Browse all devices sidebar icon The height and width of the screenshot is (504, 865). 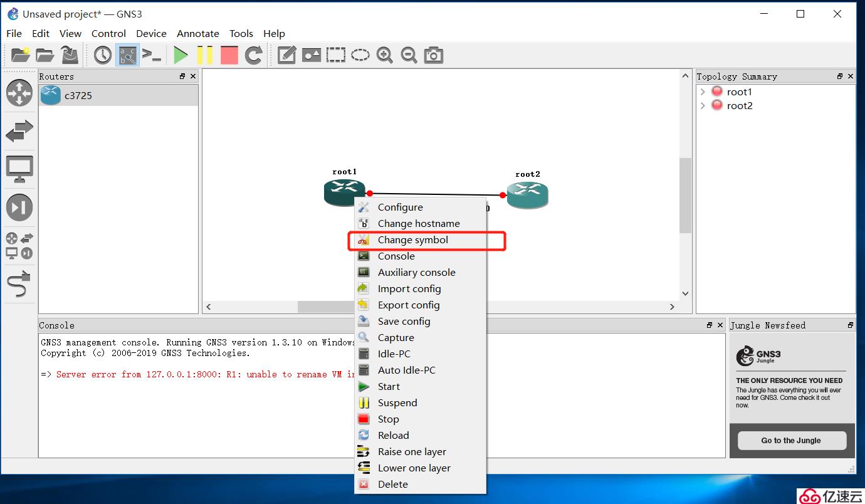pyautogui.click(x=19, y=246)
